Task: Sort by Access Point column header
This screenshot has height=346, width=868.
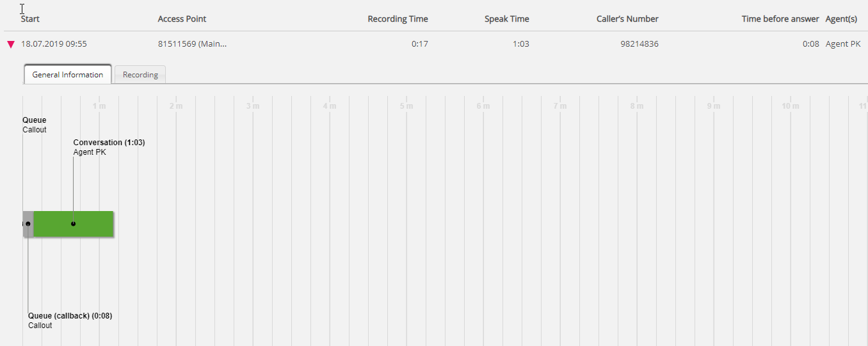Action: [x=182, y=19]
